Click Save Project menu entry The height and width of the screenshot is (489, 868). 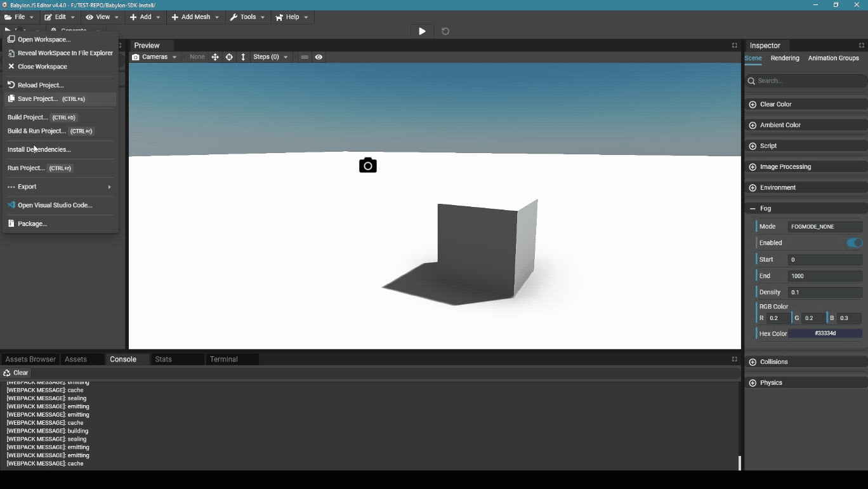[x=38, y=99]
